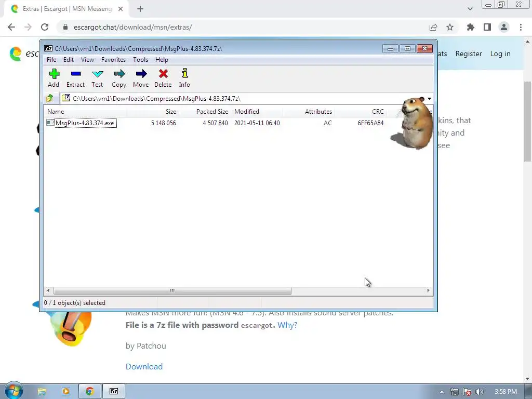Open Windows Explorer from the taskbar
The width and height of the screenshot is (532, 399).
pos(42,392)
